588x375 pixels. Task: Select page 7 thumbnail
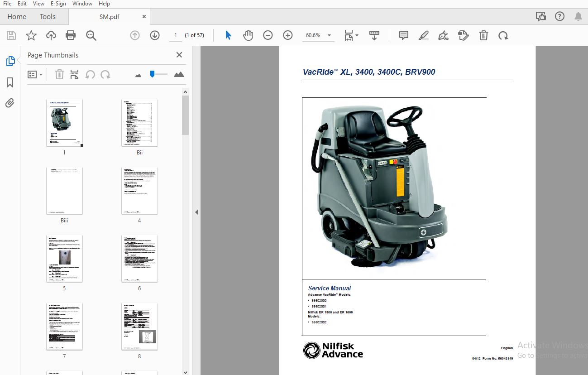click(64, 326)
